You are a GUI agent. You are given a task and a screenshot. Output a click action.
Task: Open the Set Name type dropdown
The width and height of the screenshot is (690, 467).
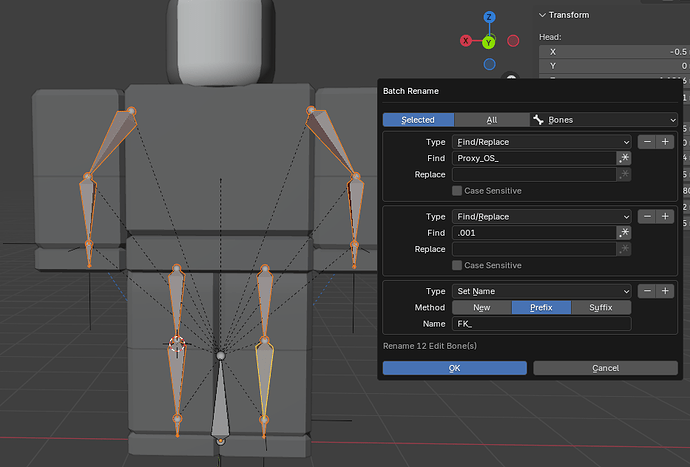pyautogui.click(x=541, y=291)
